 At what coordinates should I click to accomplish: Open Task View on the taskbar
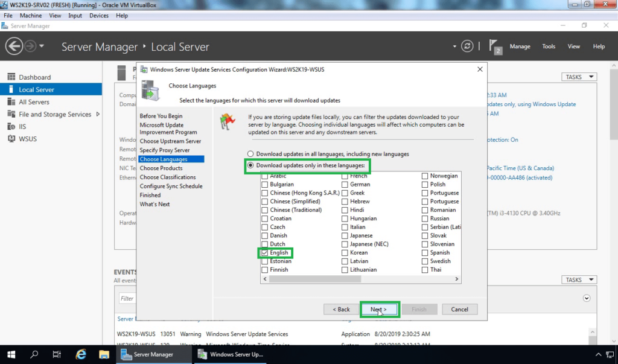pos(57,354)
